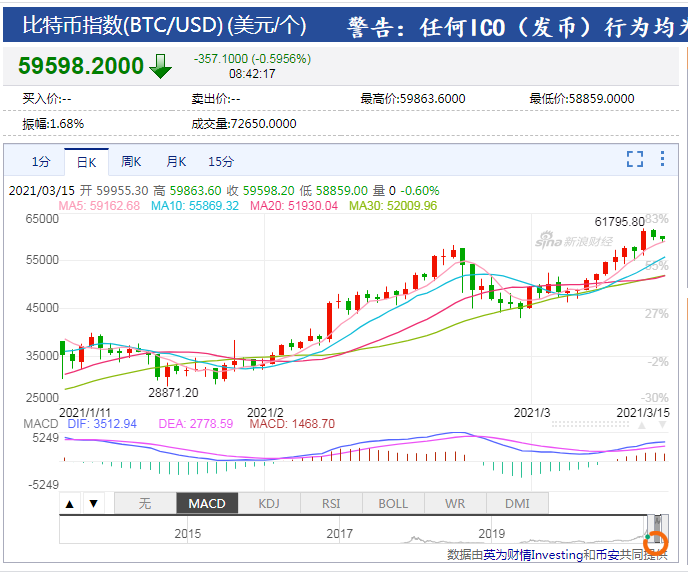Click the small gray up arrow near date axis
The image size is (688, 572).
pos(642,425)
